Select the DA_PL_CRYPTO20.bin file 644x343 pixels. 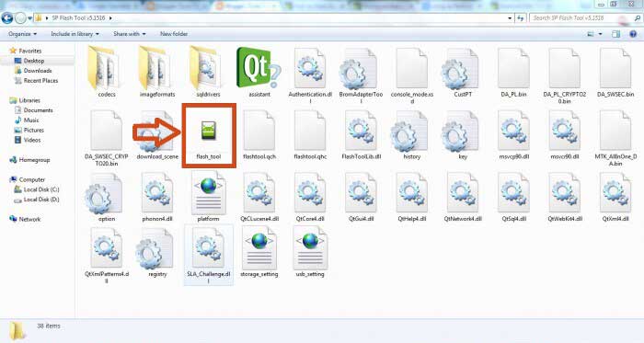564,75
